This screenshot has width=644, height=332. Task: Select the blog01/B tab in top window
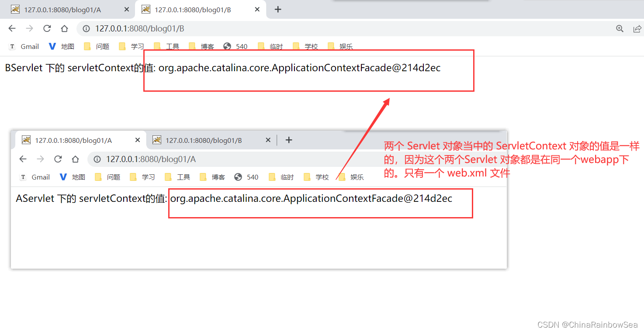point(201,10)
